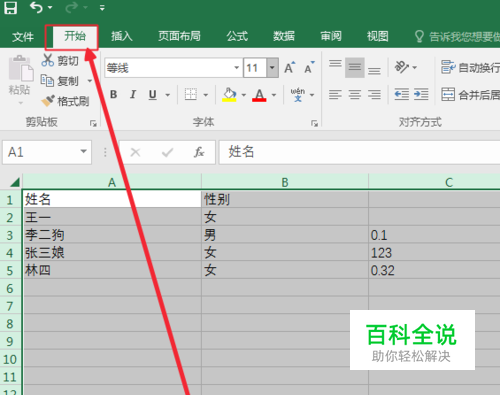Insert function with the fx icon

coord(199,152)
